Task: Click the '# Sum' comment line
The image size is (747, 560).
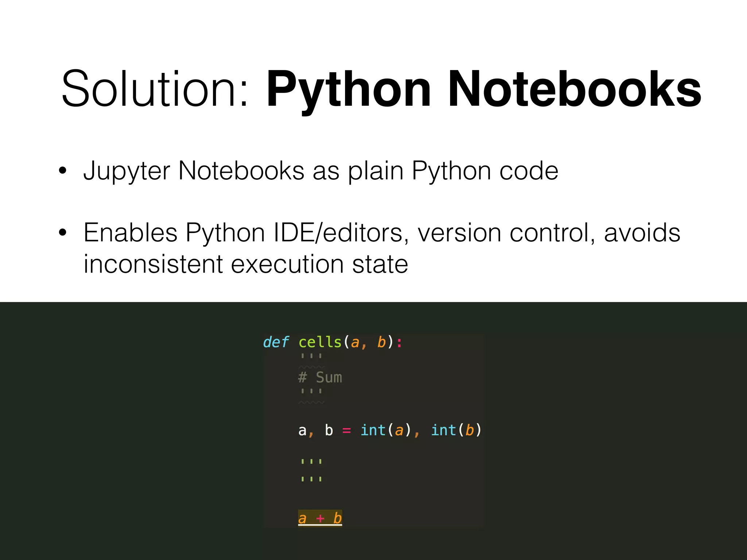Action: coord(320,377)
